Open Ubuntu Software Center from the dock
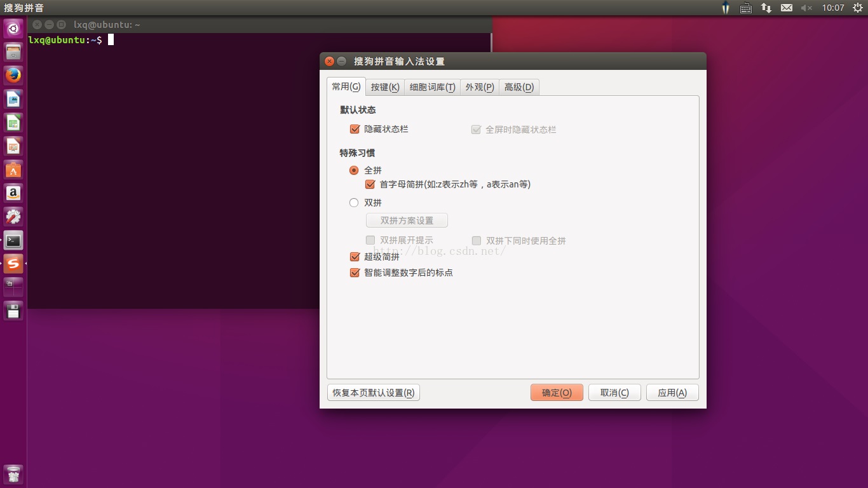The image size is (868, 488). click(13, 170)
